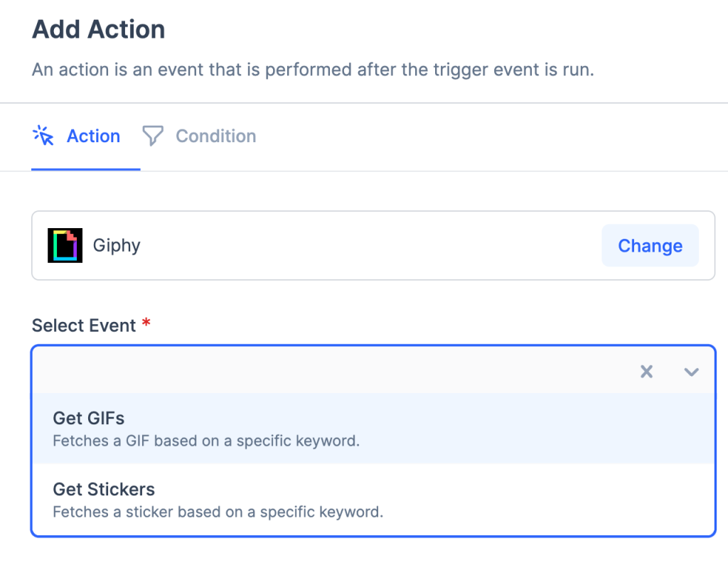Switch to the Action tab

(x=93, y=136)
